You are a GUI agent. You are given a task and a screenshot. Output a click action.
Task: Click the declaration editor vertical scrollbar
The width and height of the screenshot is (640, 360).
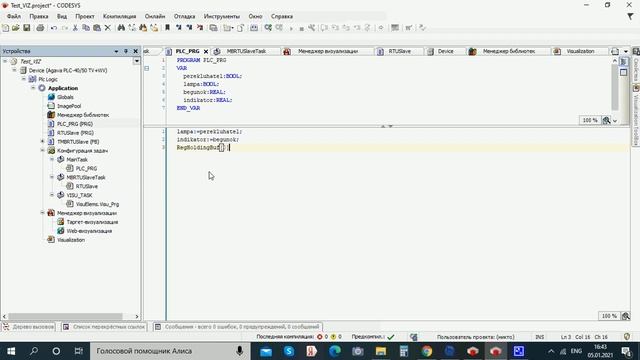tap(615, 87)
